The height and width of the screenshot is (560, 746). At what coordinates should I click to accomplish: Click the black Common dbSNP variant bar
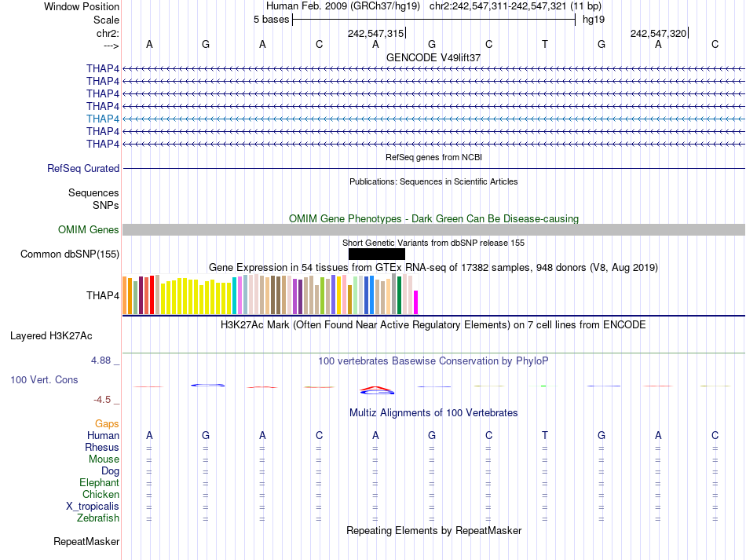[376, 254]
